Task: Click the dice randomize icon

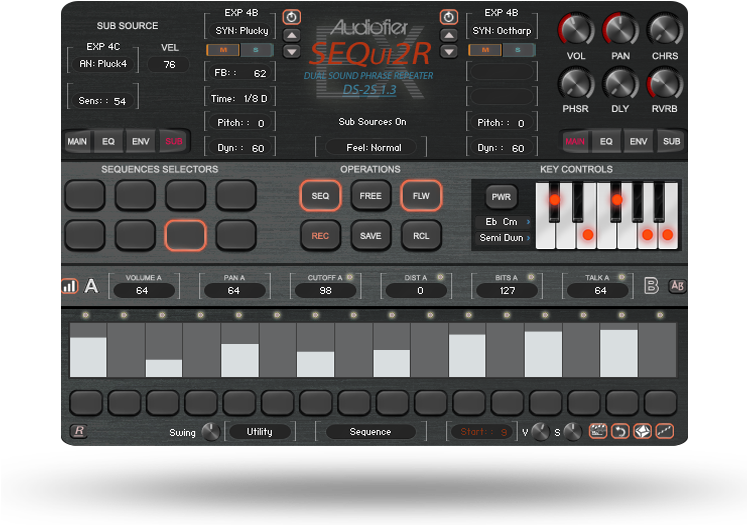Action: pyautogui.click(x=642, y=431)
